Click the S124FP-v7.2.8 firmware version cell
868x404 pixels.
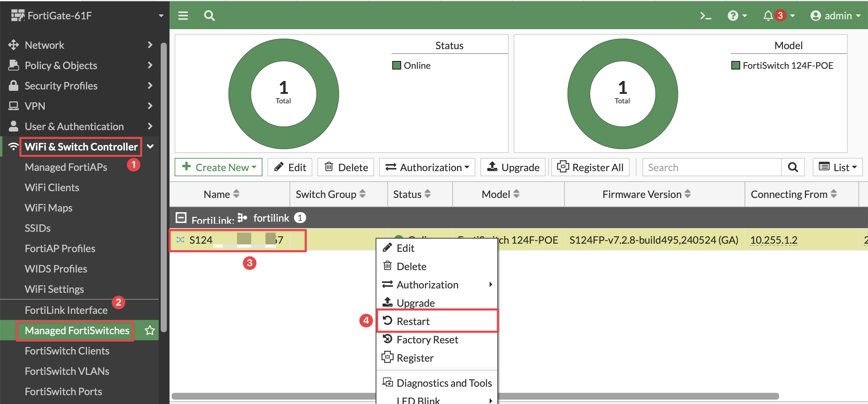[x=654, y=240]
